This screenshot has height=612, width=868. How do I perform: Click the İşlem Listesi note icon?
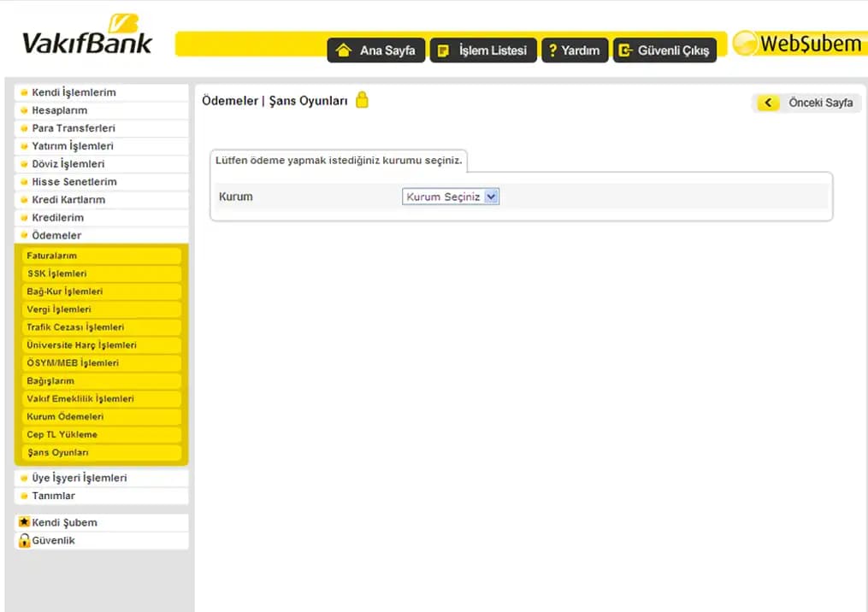[443, 50]
